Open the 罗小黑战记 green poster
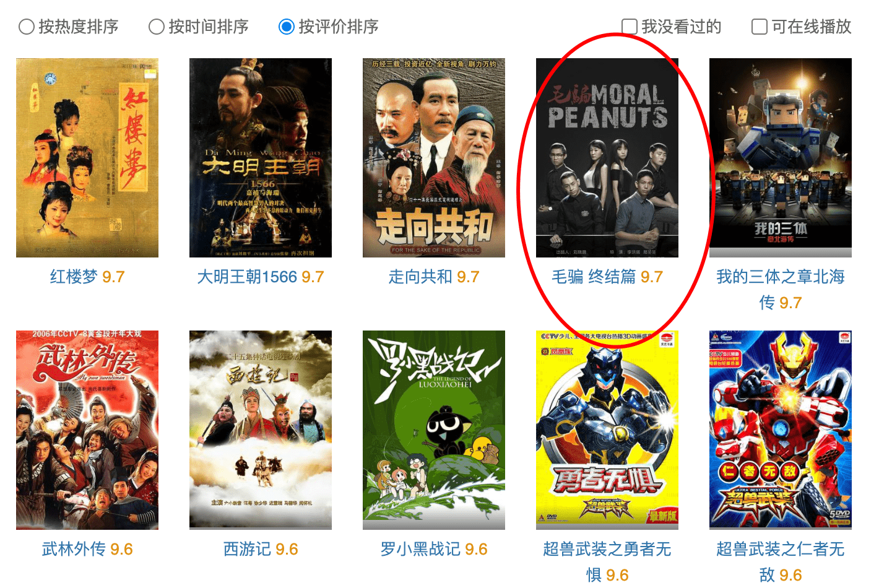 (434, 430)
